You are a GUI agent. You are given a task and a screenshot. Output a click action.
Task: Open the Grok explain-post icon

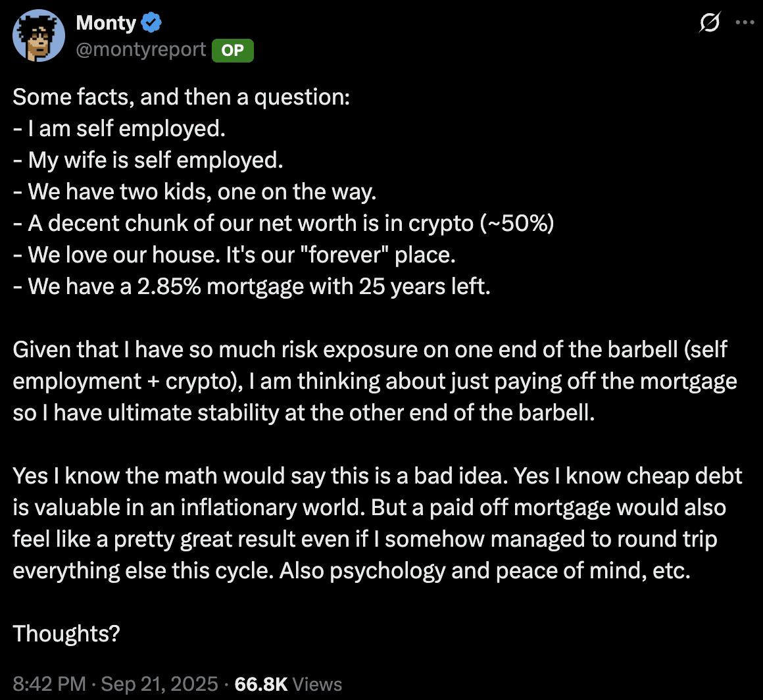pos(710,22)
